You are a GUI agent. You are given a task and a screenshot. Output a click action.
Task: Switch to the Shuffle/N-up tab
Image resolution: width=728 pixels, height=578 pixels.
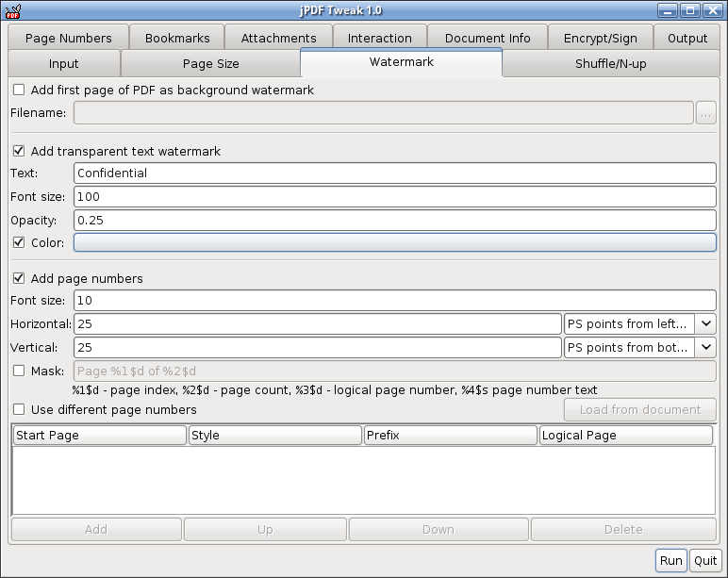[x=610, y=63]
